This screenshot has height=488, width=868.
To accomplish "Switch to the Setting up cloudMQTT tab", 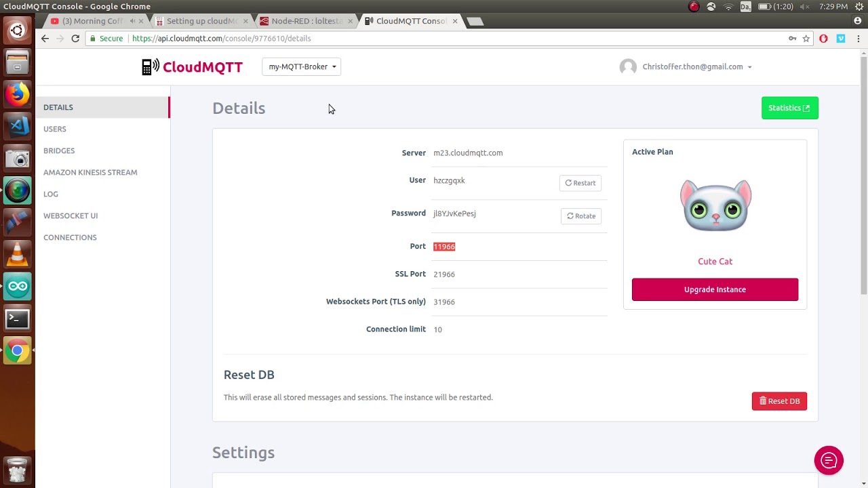I will [x=202, y=21].
